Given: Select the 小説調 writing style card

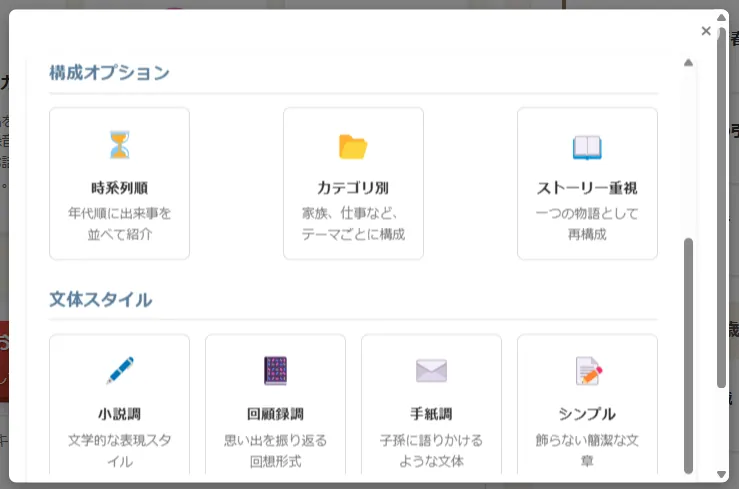Looking at the screenshot, I should click(x=120, y=405).
